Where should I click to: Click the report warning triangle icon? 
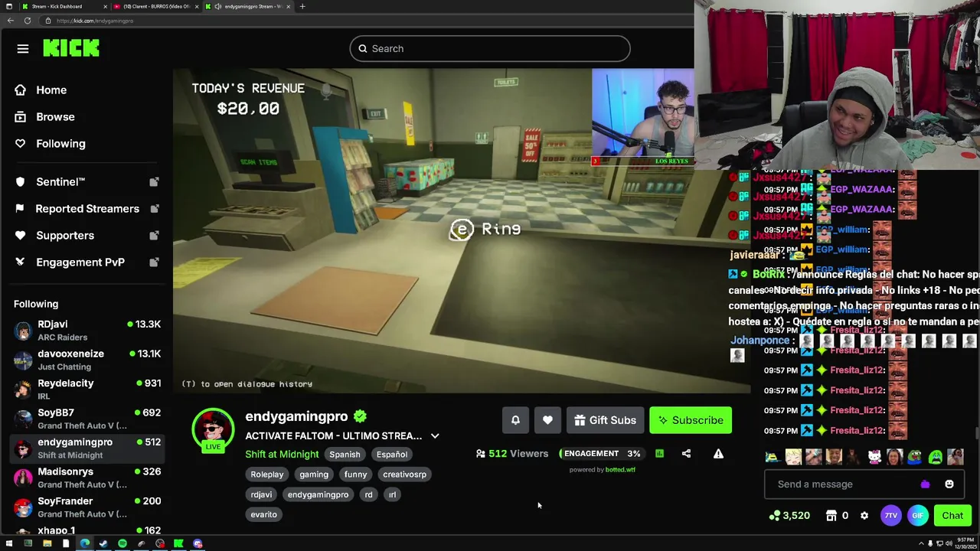pyautogui.click(x=718, y=454)
